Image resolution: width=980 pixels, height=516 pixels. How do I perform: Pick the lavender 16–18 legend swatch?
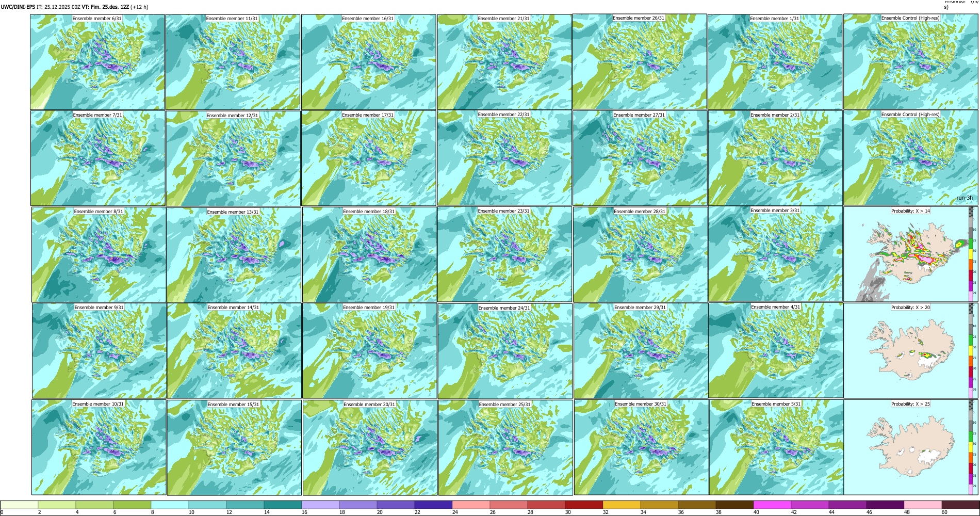coord(320,505)
